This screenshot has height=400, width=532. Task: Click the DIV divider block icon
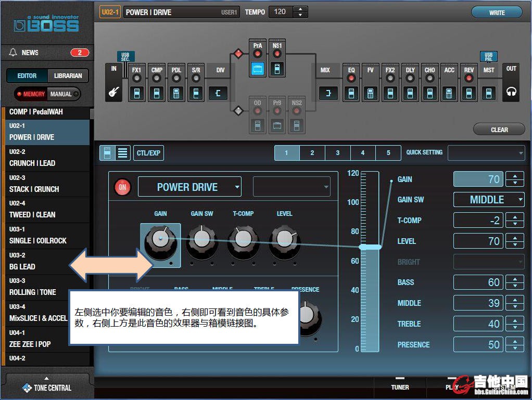pos(218,93)
